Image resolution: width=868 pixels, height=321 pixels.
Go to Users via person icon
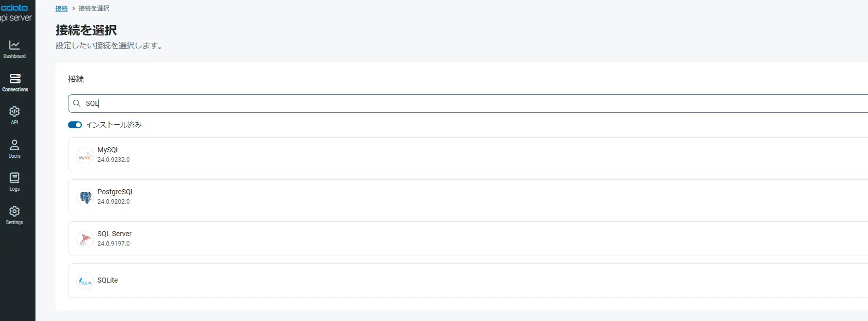[x=14, y=145]
